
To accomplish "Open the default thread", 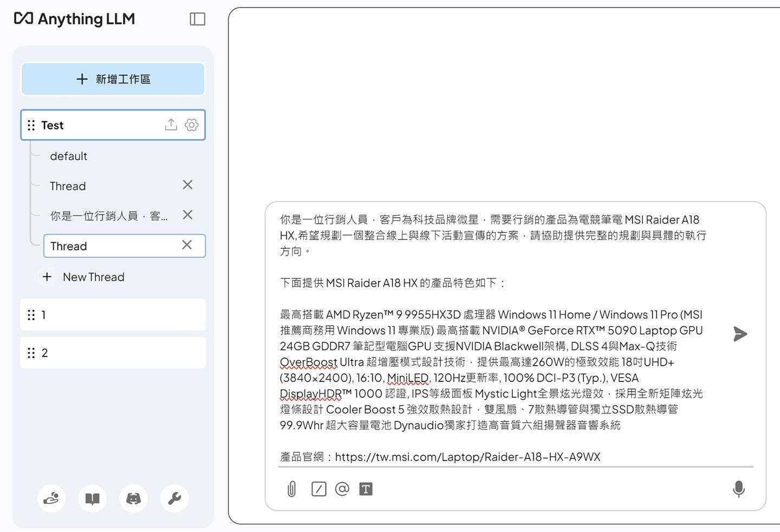I will 68,156.
